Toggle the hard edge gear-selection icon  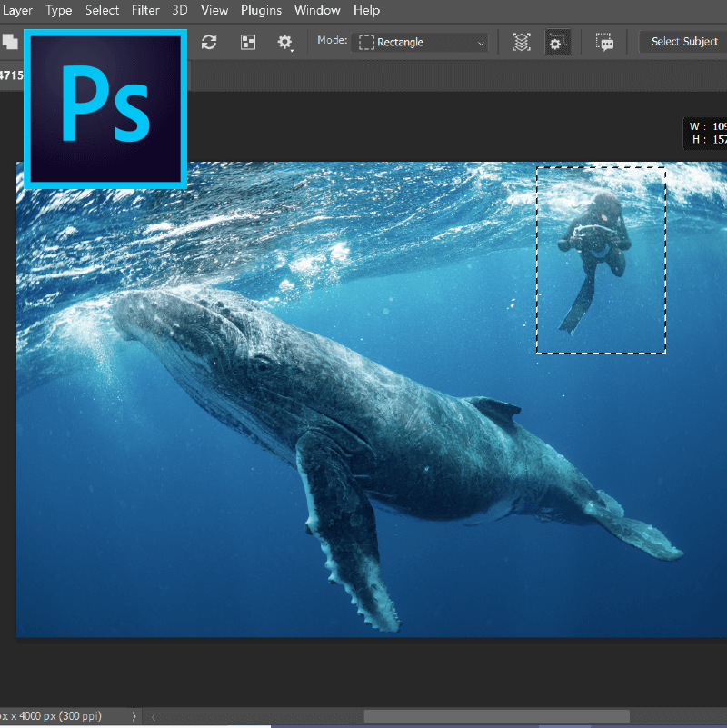pyautogui.click(x=557, y=42)
